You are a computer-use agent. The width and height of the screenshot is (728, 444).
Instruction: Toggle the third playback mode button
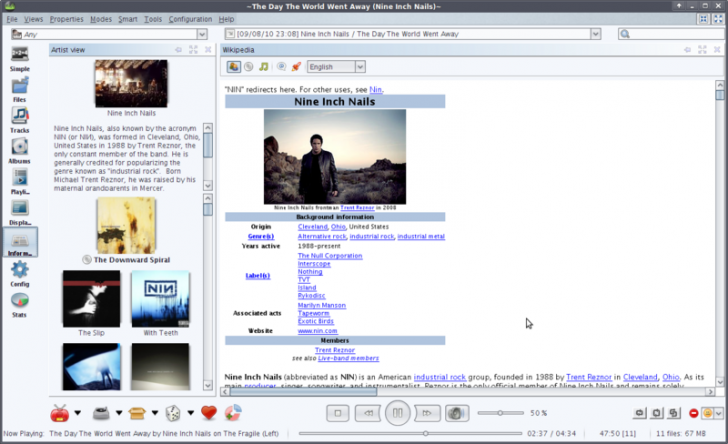click(x=674, y=413)
